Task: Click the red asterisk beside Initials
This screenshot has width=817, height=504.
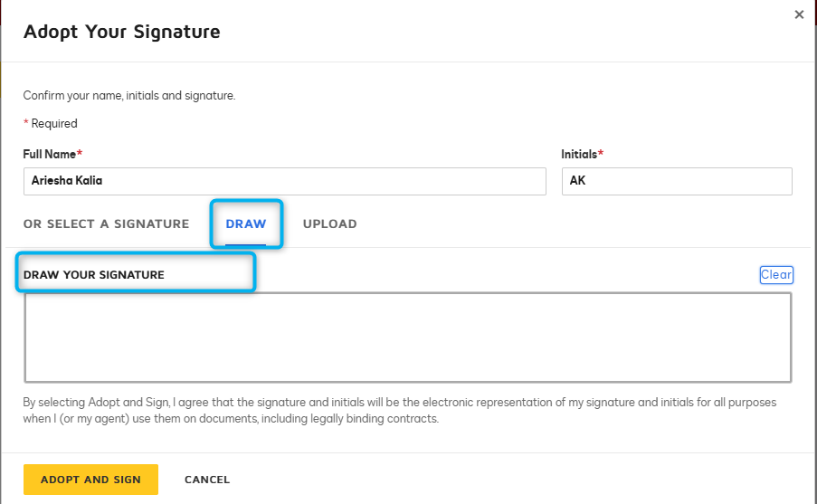Action: 601,153
